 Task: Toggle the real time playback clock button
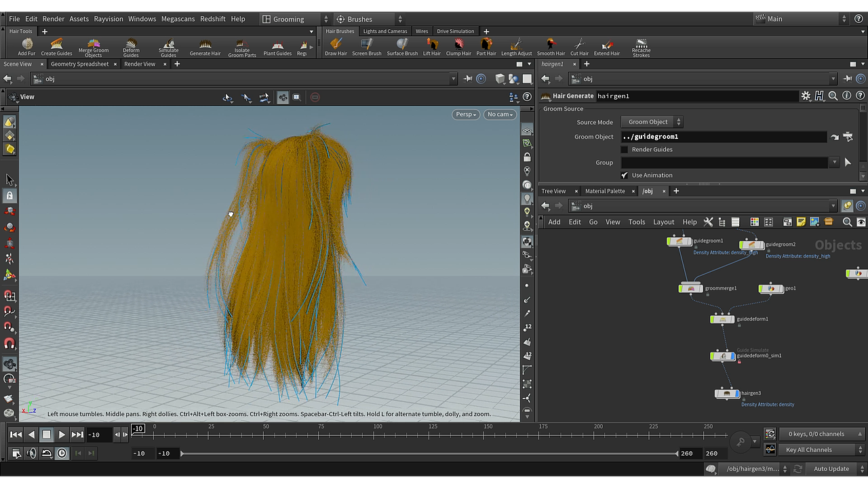coord(62,453)
